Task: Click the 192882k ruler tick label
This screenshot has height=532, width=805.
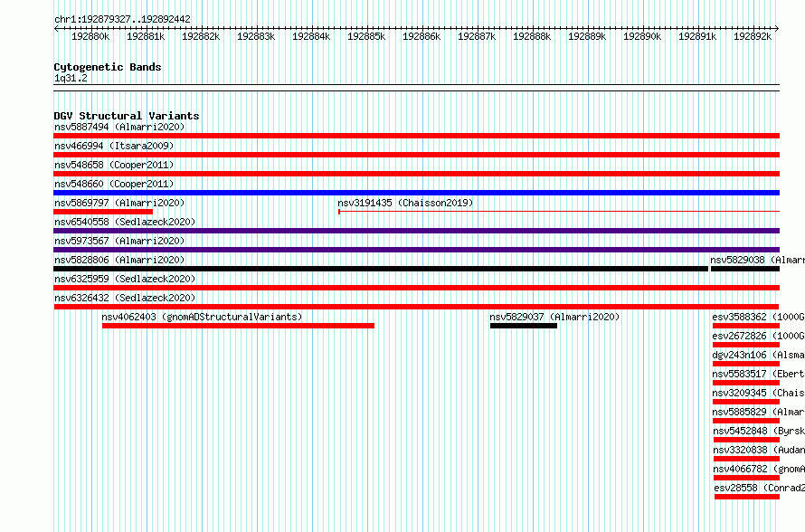Action: tap(201, 36)
